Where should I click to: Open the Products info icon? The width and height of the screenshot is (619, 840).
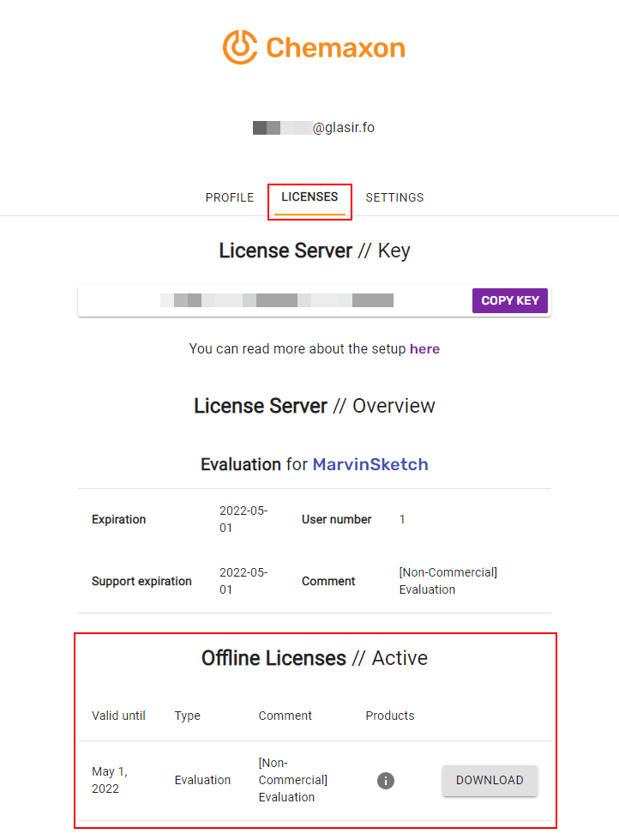pyautogui.click(x=386, y=781)
